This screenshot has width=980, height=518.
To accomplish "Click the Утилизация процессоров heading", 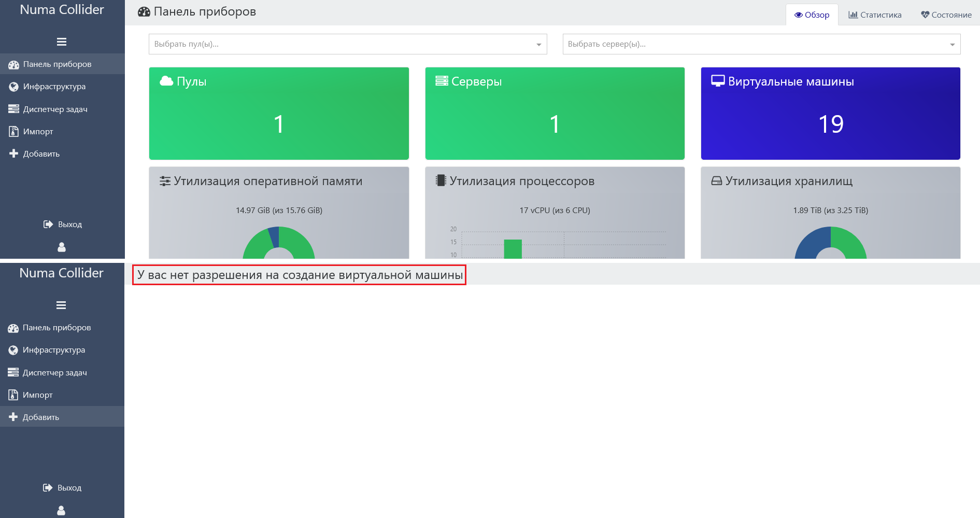I will click(522, 181).
